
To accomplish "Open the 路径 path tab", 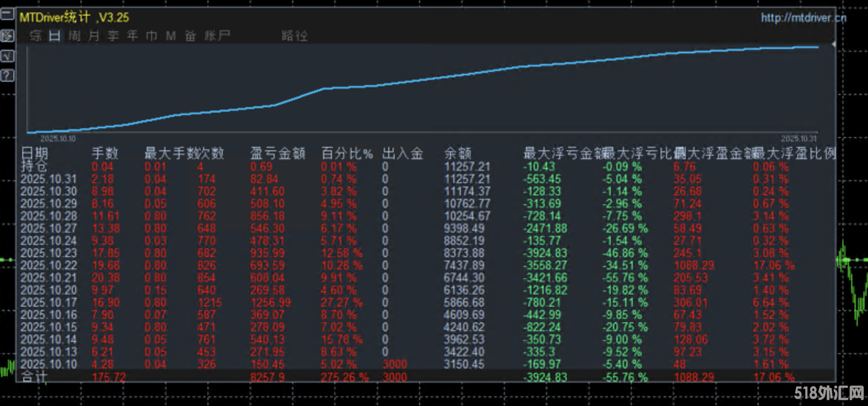I will [295, 36].
